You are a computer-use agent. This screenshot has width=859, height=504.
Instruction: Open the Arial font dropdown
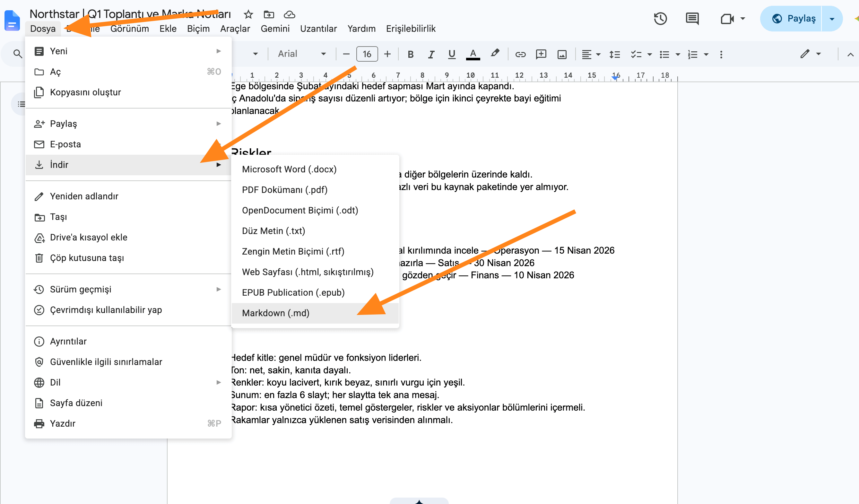302,54
